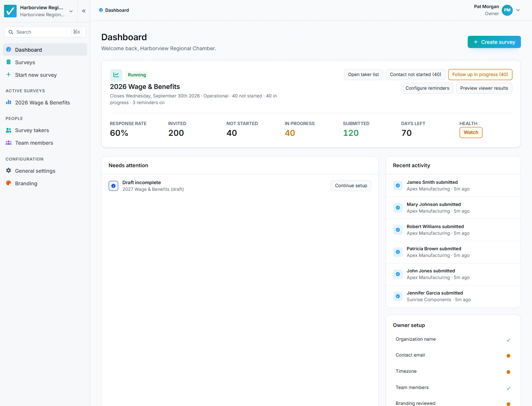Click the Surveys clipboard icon
The height and width of the screenshot is (406, 532).
click(8, 62)
